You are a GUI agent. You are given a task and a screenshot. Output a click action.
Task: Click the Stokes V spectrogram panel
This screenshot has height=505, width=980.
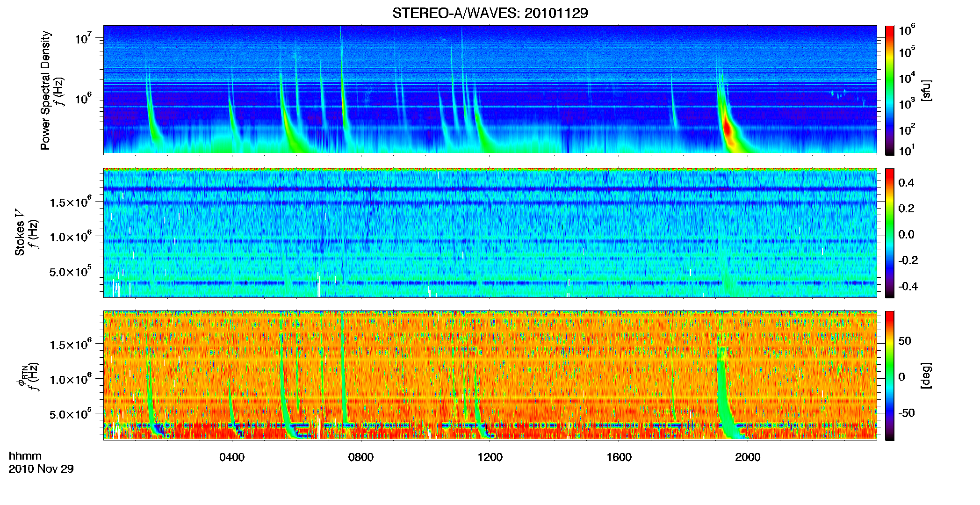pyautogui.click(x=490, y=232)
